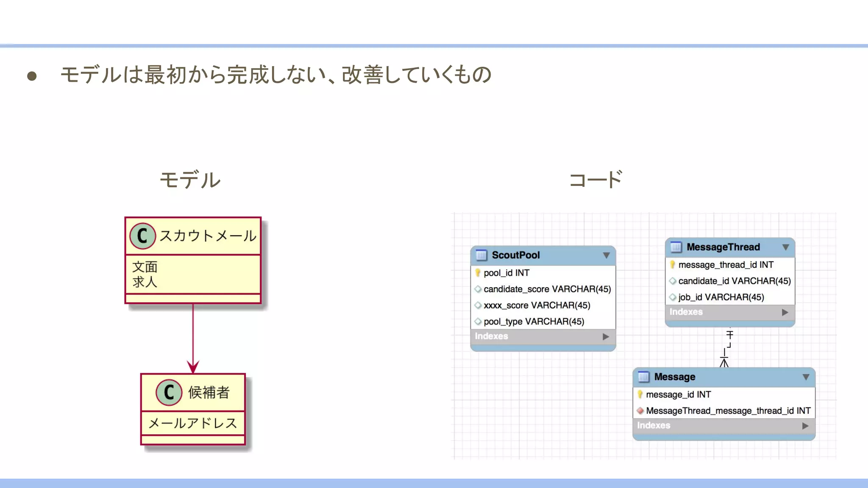Click the 候補者 class C icon
Image resolution: width=868 pixels, height=488 pixels.
[169, 392]
